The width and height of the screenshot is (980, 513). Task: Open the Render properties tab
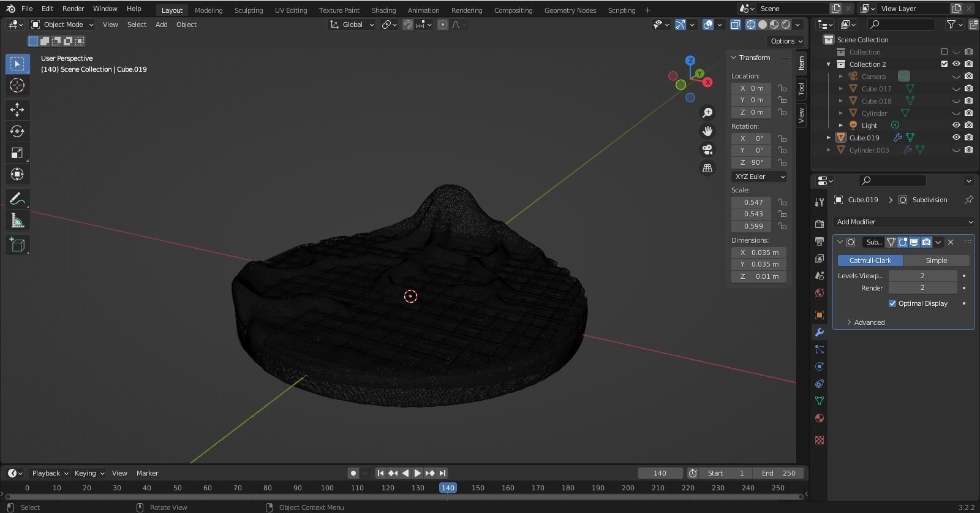pyautogui.click(x=820, y=224)
